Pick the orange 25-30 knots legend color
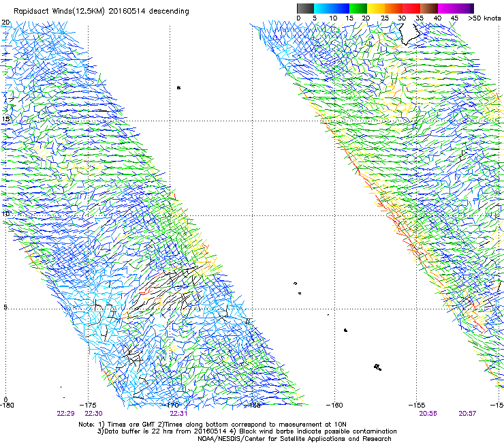The width and height of the screenshot is (504, 443). [x=394, y=8]
